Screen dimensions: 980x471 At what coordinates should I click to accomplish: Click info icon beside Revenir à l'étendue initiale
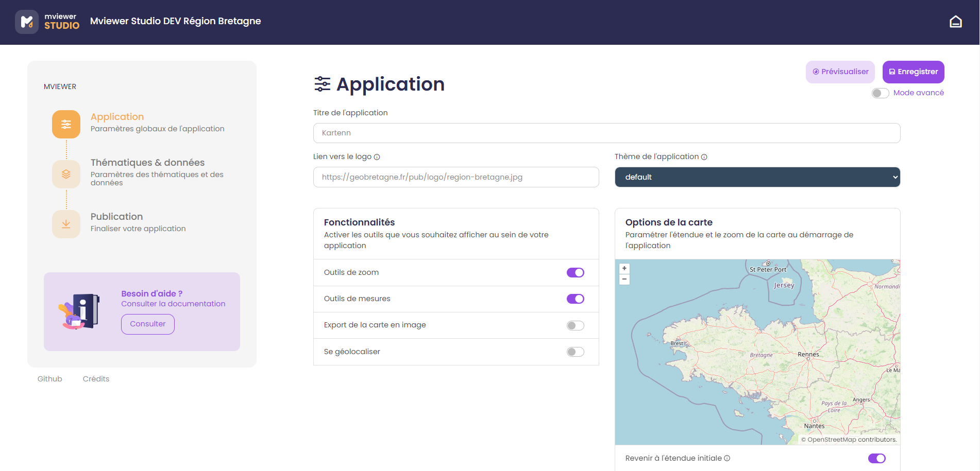(727, 458)
